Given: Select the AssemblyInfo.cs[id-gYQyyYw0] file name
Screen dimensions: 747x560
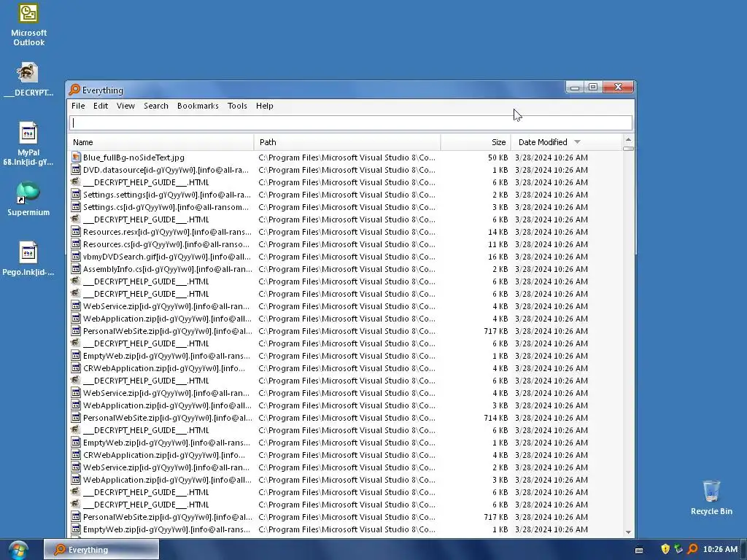Looking at the screenshot, I should (x=168, y=268).
